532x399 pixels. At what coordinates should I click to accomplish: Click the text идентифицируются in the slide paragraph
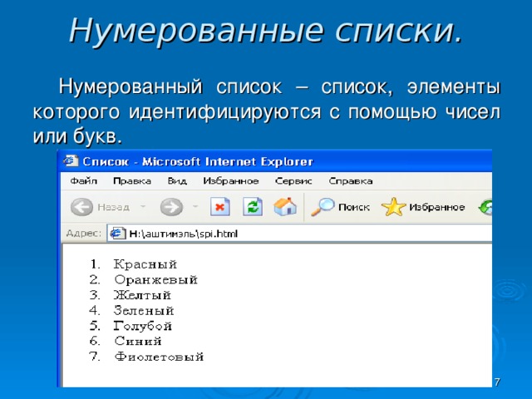click(224, 112)
